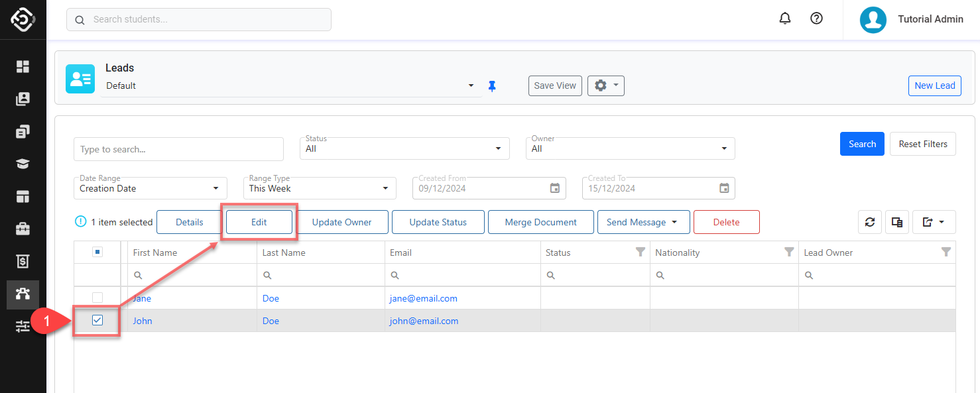The height and width of the screenshot is (393, 980).
Task: Toggle the select-all header checkbox
Action: (x=97, y=252)
